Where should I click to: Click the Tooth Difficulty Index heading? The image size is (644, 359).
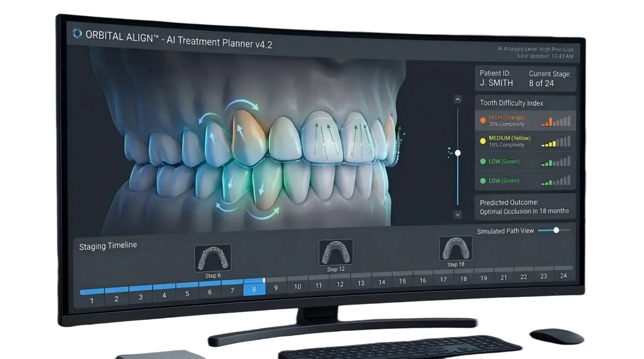point(511,103)
